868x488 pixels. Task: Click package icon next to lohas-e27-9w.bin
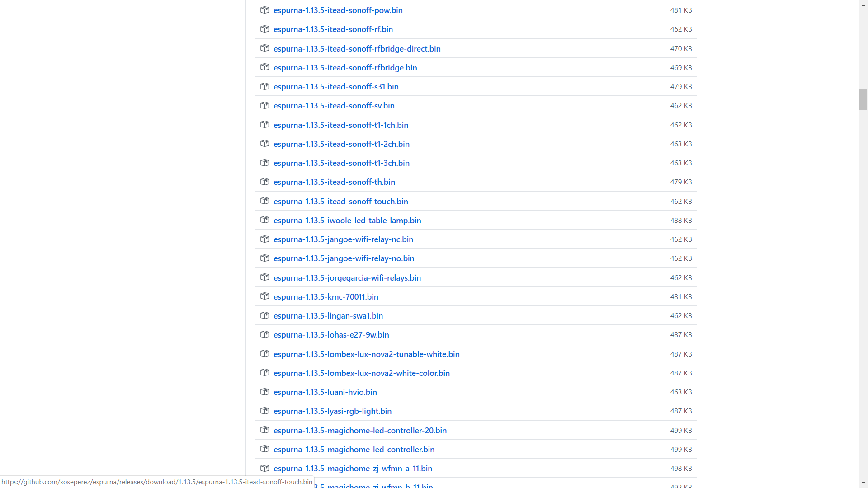point(265,334)
